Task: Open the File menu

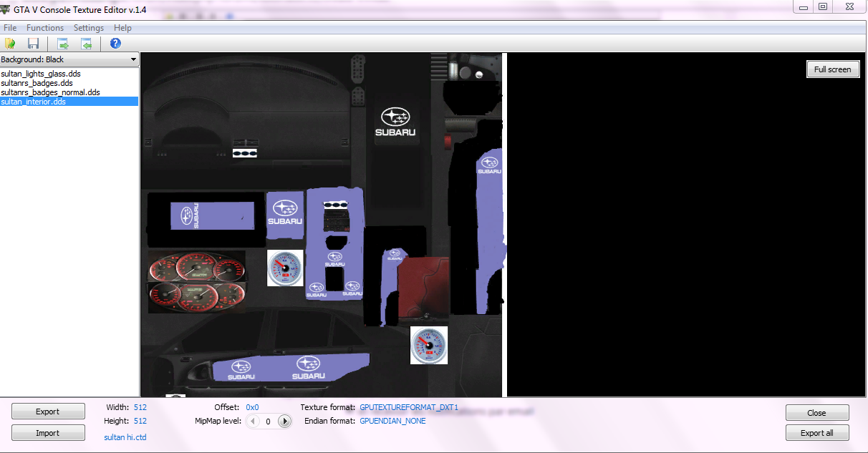Action: [x=10, y=28]
